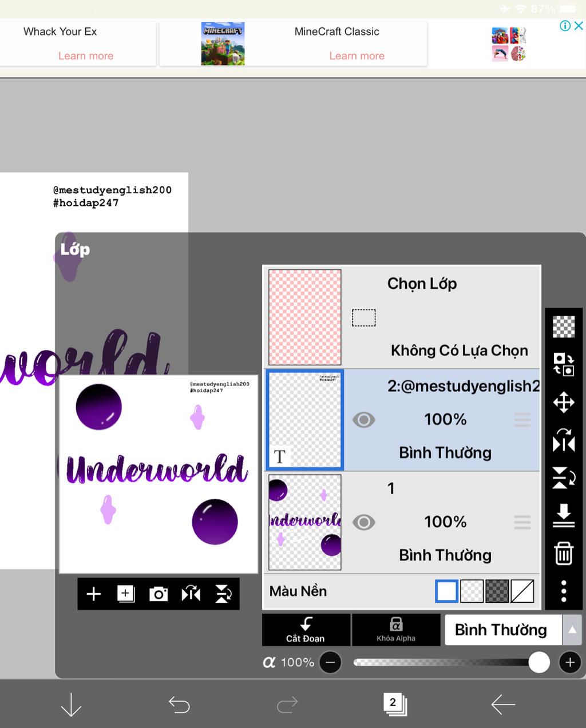Image resolution: width=586 pixels, height=728 pixels.
Task: Tap the ad info icon
Action: point(565,26)
